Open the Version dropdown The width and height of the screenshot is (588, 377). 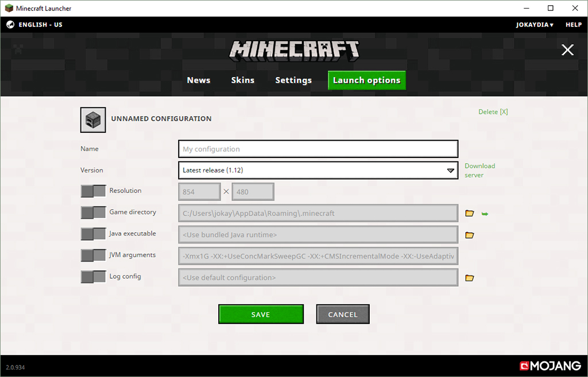coord(318,170)
